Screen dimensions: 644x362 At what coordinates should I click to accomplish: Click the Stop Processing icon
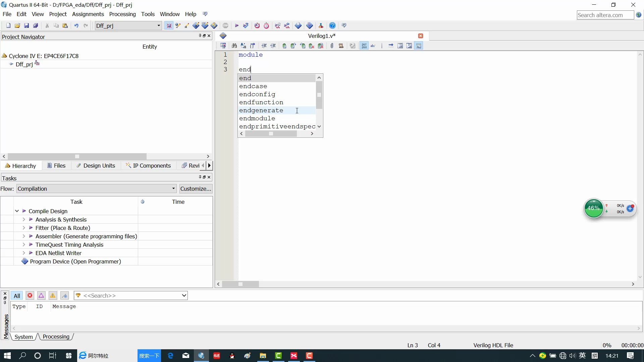click(225, 25)
